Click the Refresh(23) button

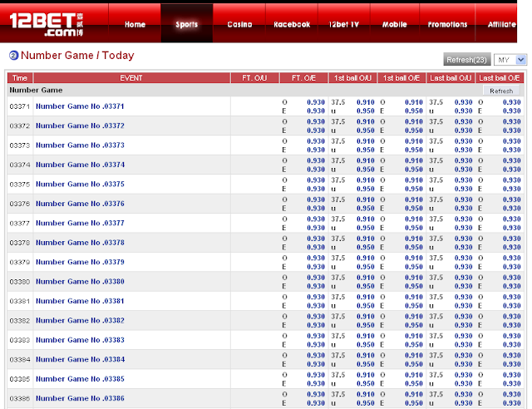click(467, 60)
